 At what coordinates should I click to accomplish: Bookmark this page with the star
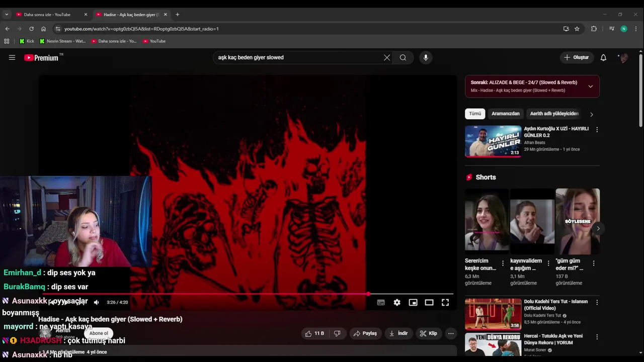[577, 29]
